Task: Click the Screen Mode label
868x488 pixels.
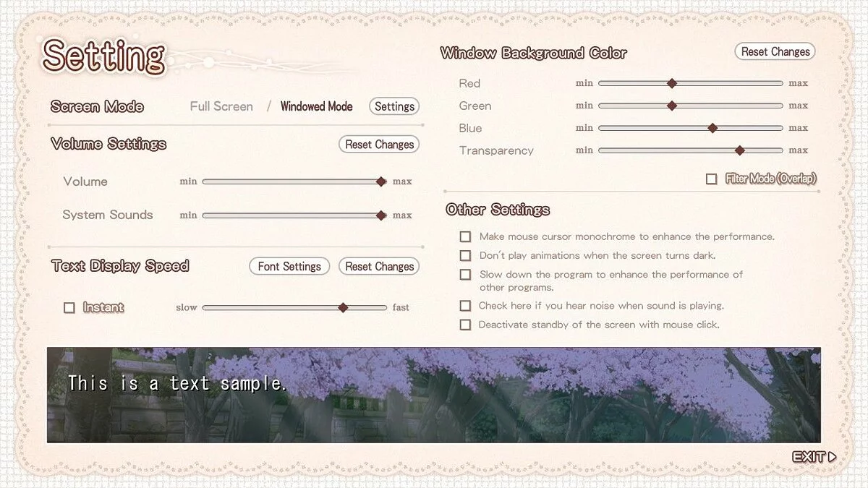Action: tap(97, 106)
